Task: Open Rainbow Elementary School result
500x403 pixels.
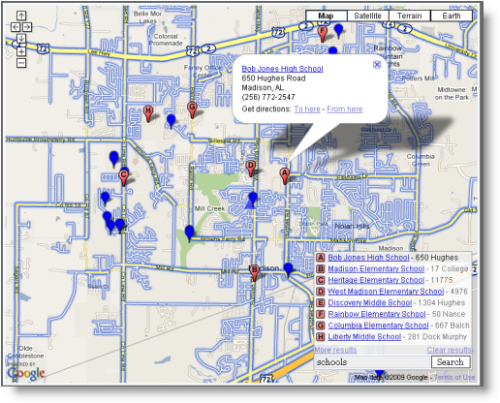Action: click(377, 314)
